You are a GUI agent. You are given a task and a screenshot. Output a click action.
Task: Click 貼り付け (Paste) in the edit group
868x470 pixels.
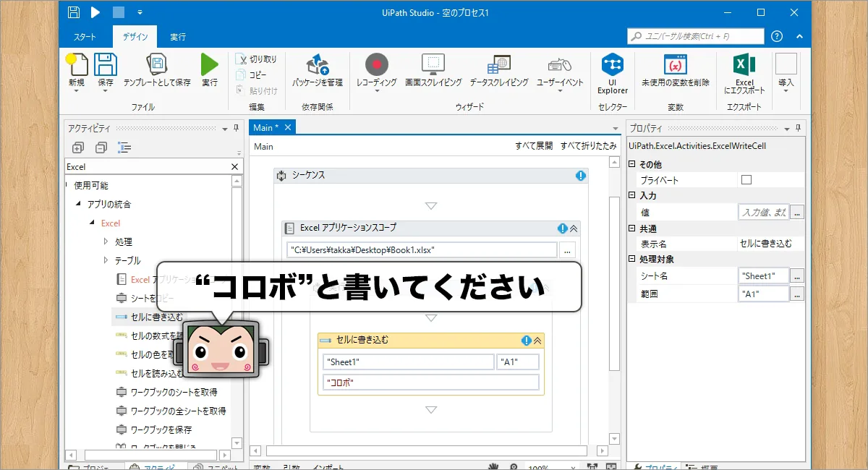[x=257, y=90]
